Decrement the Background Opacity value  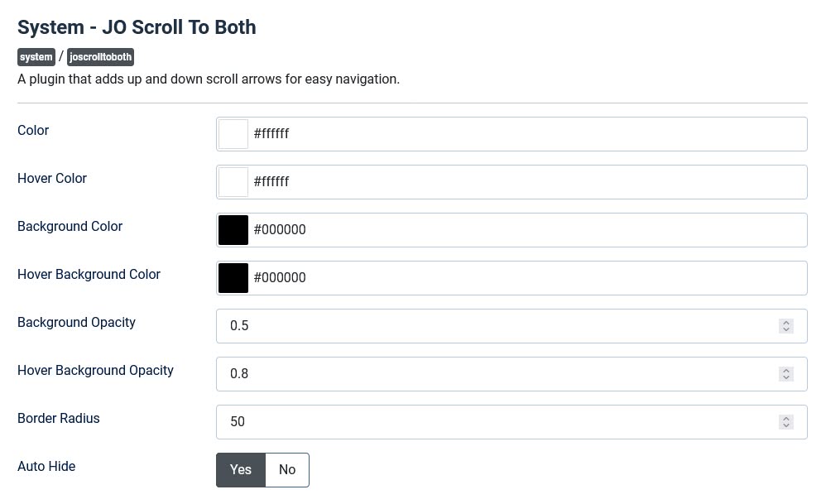(x=785, y=329)
